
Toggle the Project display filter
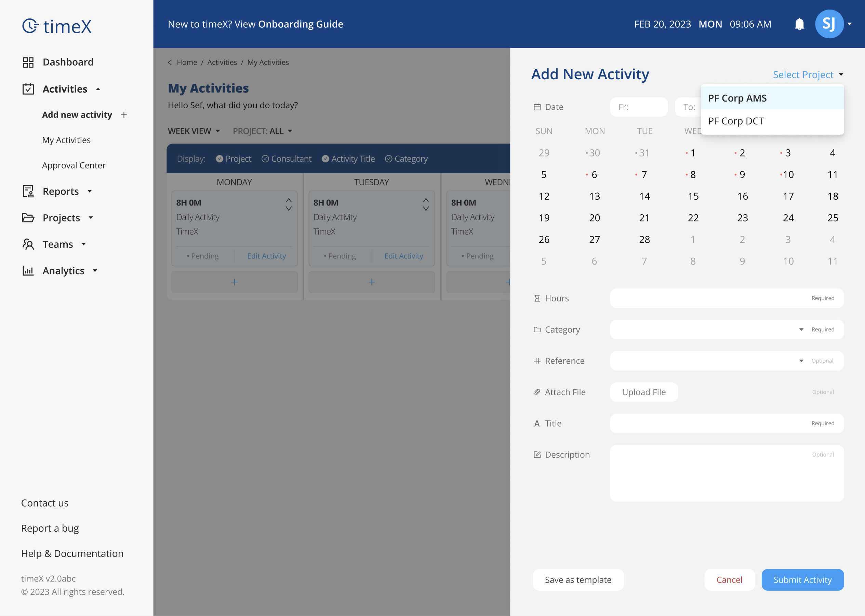pyautogui.click(x=219, y=159)
